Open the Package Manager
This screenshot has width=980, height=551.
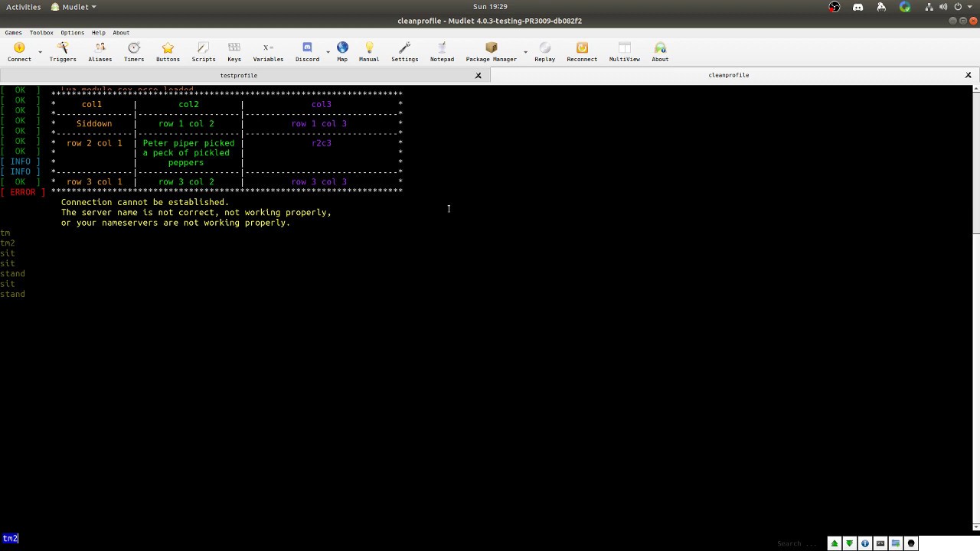(492, 51)
